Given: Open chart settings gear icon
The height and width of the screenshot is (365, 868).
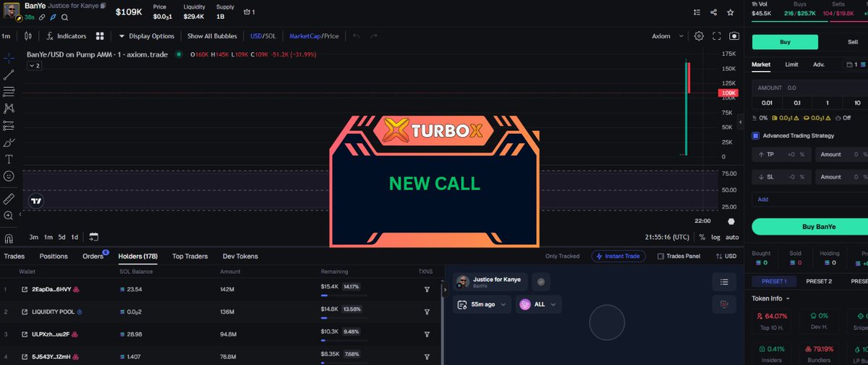Looking at the screenshot, I should [699, 35].
